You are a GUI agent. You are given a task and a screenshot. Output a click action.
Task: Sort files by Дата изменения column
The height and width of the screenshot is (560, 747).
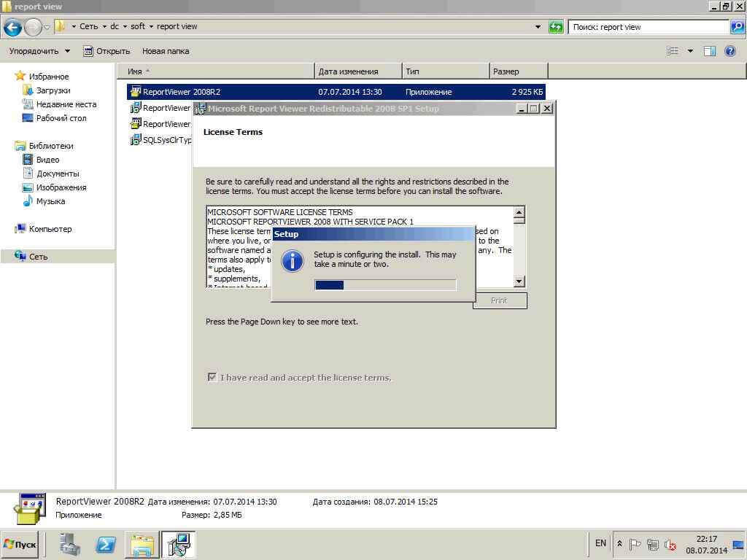click(358, 71)
